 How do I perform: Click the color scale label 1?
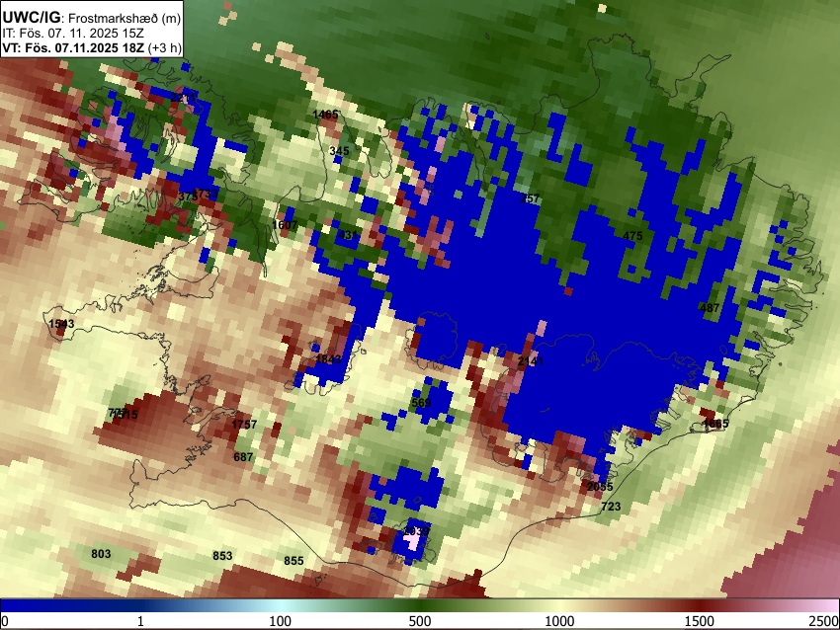140,621
